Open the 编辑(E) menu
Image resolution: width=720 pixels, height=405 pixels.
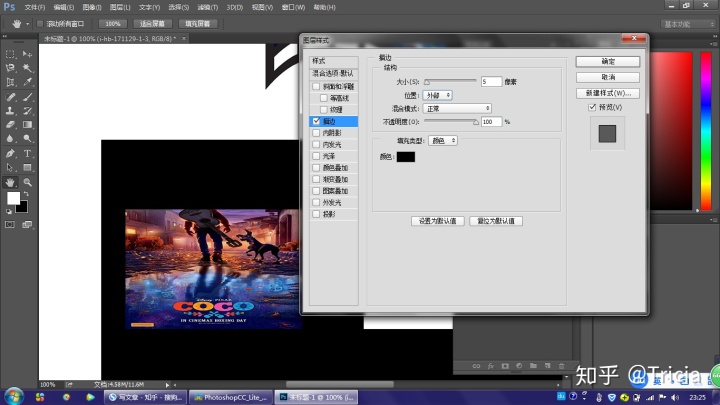pos(64,7)
